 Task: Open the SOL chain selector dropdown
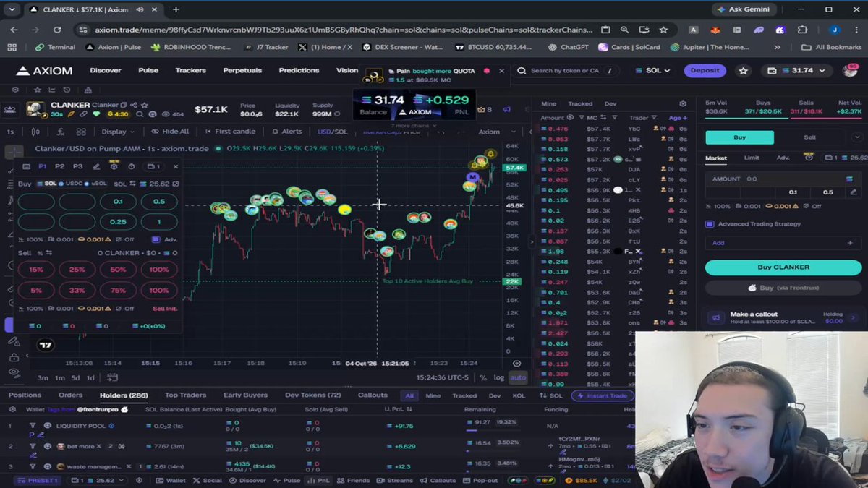coord(652,71)
